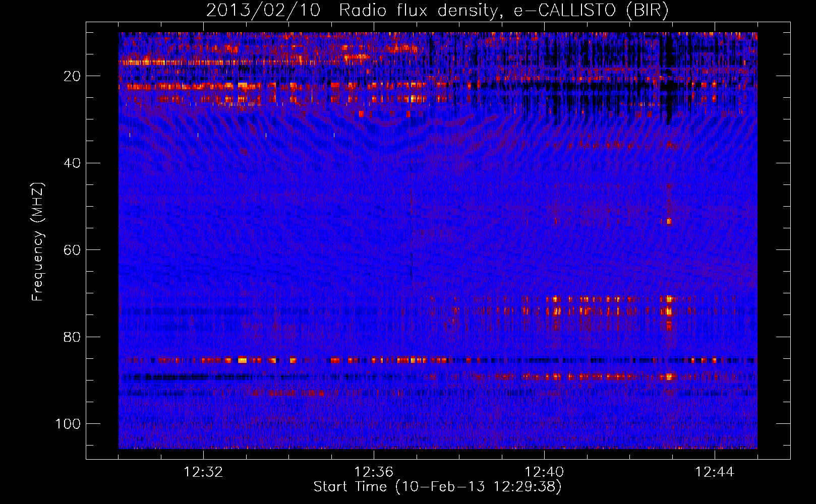
Task: Click the 60 frequency tick label
Action: tap(72, 250)
